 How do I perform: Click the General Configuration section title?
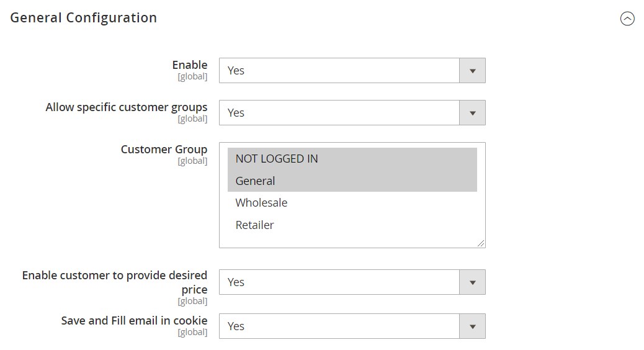[x=84, y=18]
